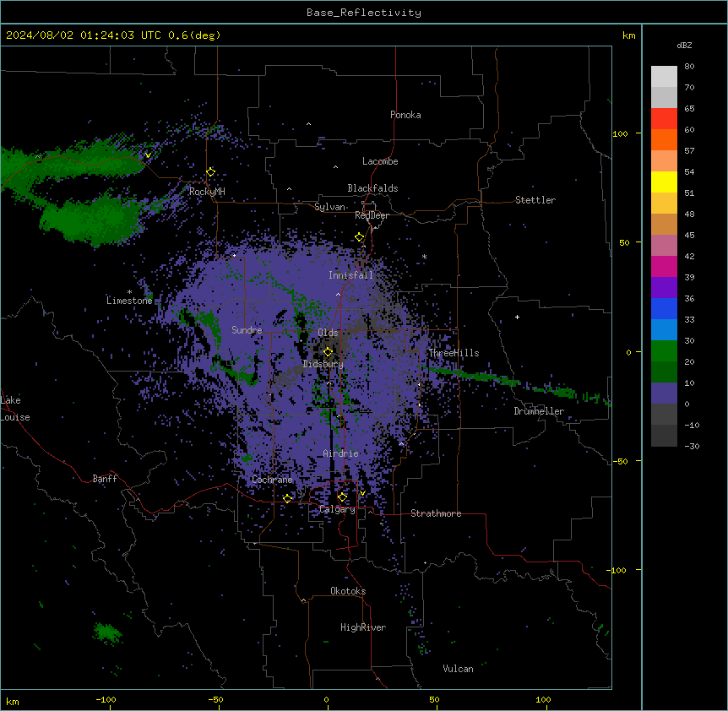Image resolution: width=728 pixels, height=711 pixels.
Task: Click the Didsbury city label
Action: tap(323, 364)
